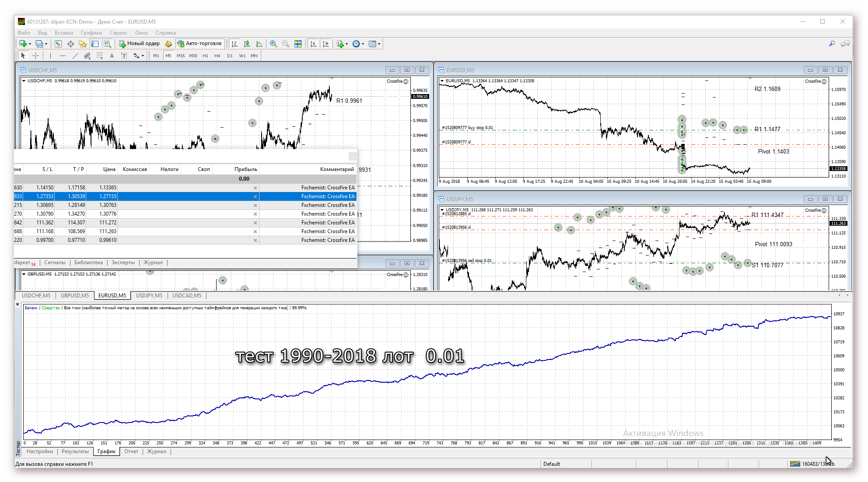Switch to line chart display
868x482 pixels.
(259, 44)
